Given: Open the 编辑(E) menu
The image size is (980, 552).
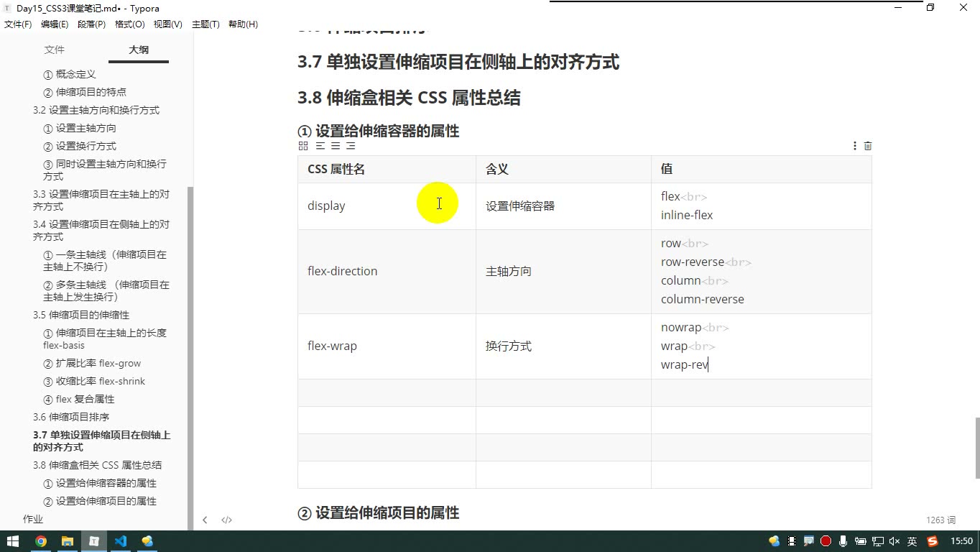Looking at the screenshot, I should [55, 24].
